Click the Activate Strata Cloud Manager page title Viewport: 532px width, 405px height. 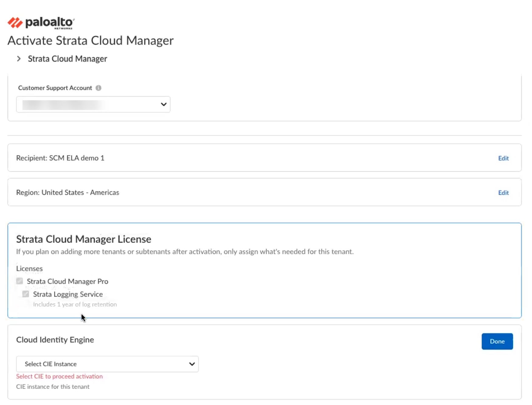click(x=91, y=40)
